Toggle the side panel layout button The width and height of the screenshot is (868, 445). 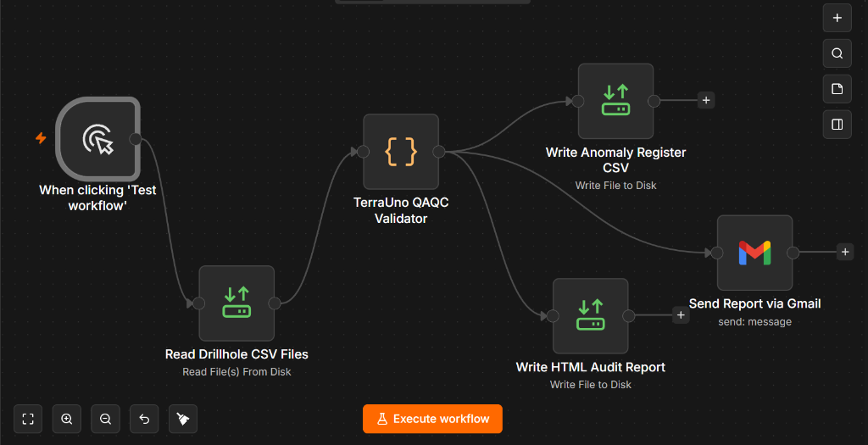pos(837,124)
